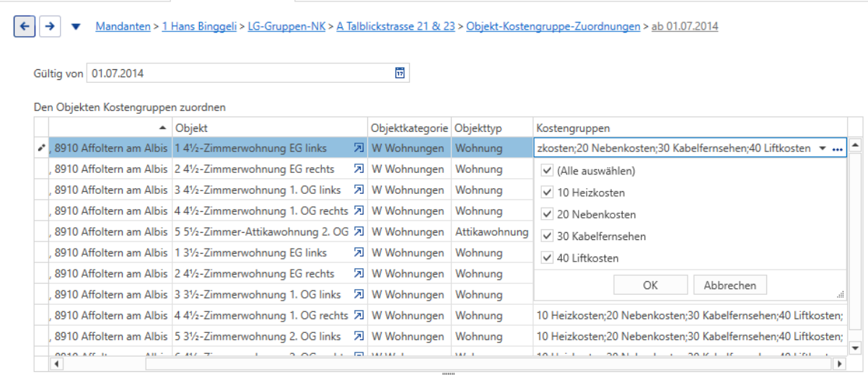Uncheck 40 Liftkosten
The width and height of the screenshot is (868, 382).
(x=548, y=258)
